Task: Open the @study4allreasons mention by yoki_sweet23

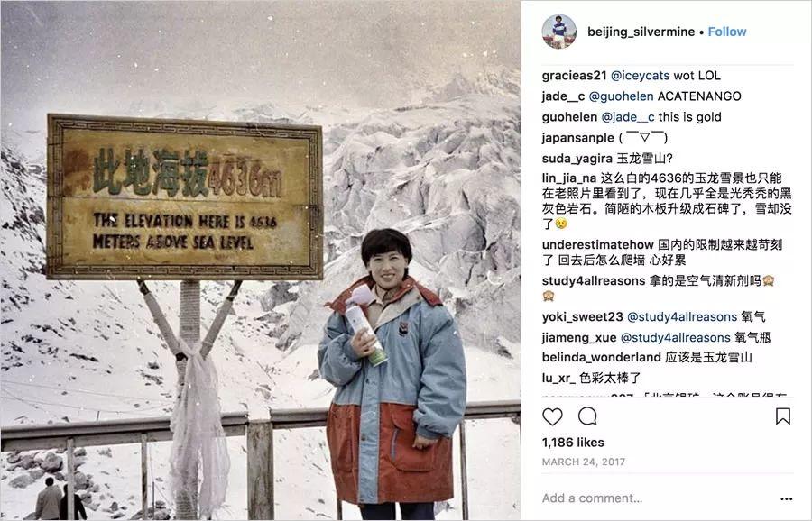Action: click(682, 316)
